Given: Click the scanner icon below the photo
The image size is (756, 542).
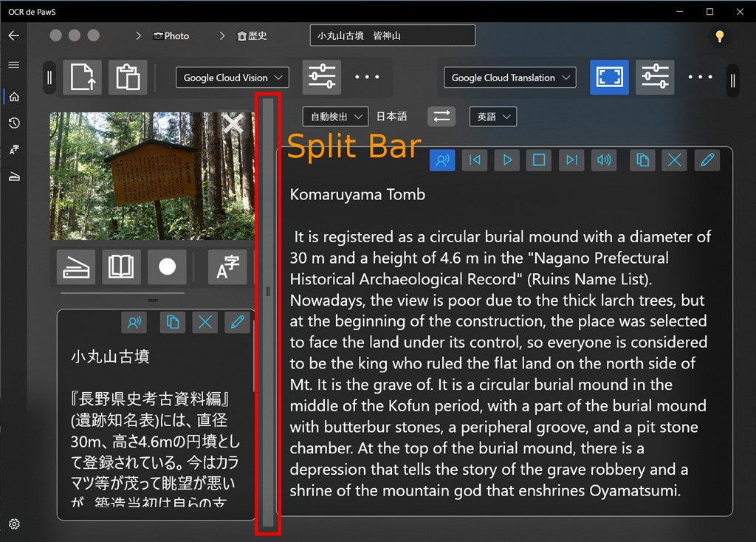Looking at the screenshot, I should pyautogui.click(x=76, y=267).
